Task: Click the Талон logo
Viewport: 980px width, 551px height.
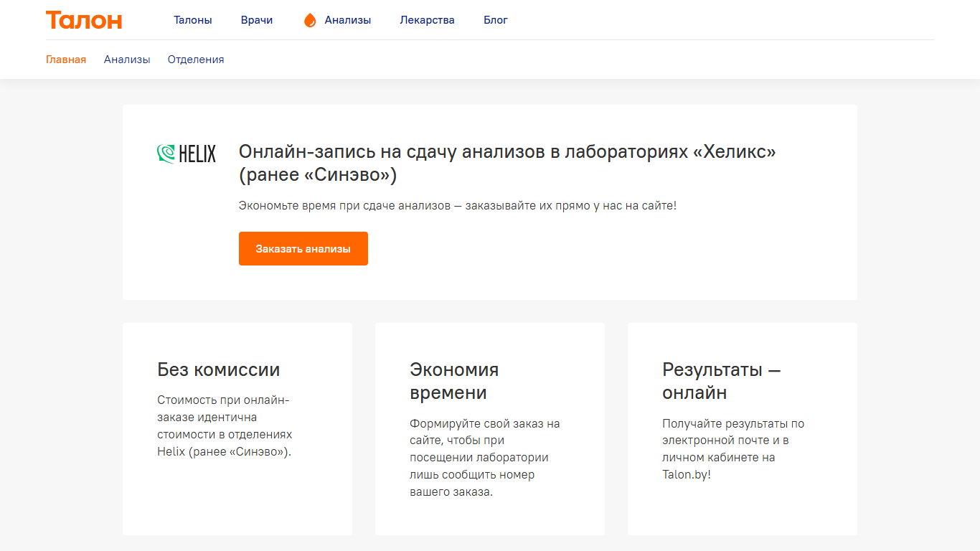Action: pos(84,20)
